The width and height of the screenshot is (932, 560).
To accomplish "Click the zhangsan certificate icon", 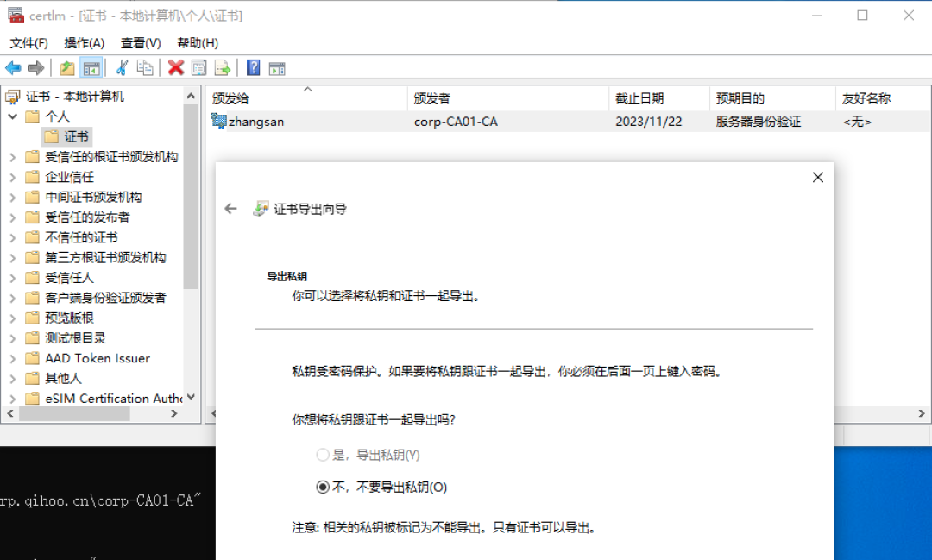I will pos(218,122).
